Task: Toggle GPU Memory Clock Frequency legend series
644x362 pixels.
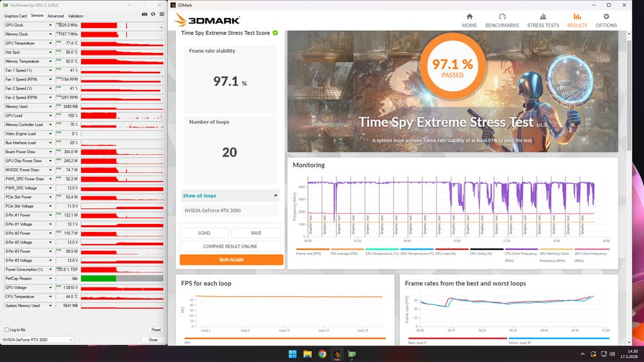Action: point(556,255)
